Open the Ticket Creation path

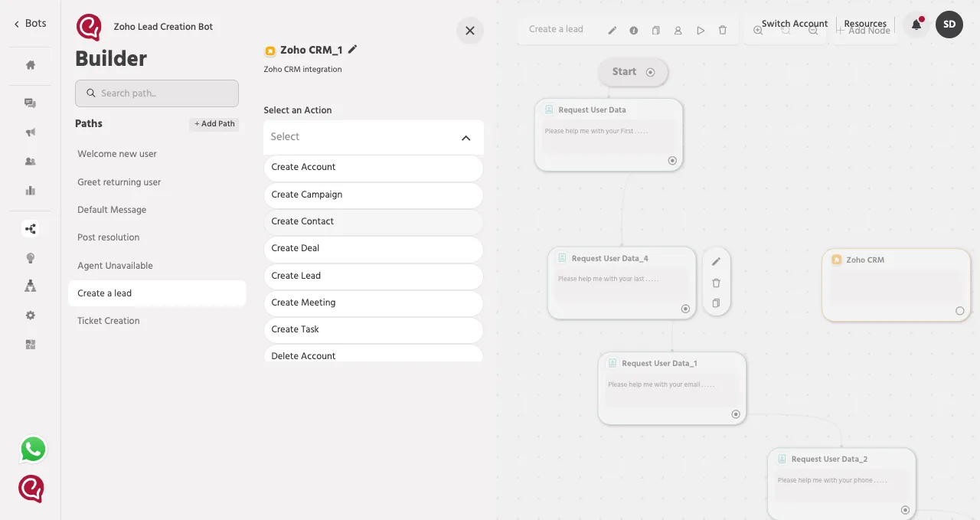[157, 321]
